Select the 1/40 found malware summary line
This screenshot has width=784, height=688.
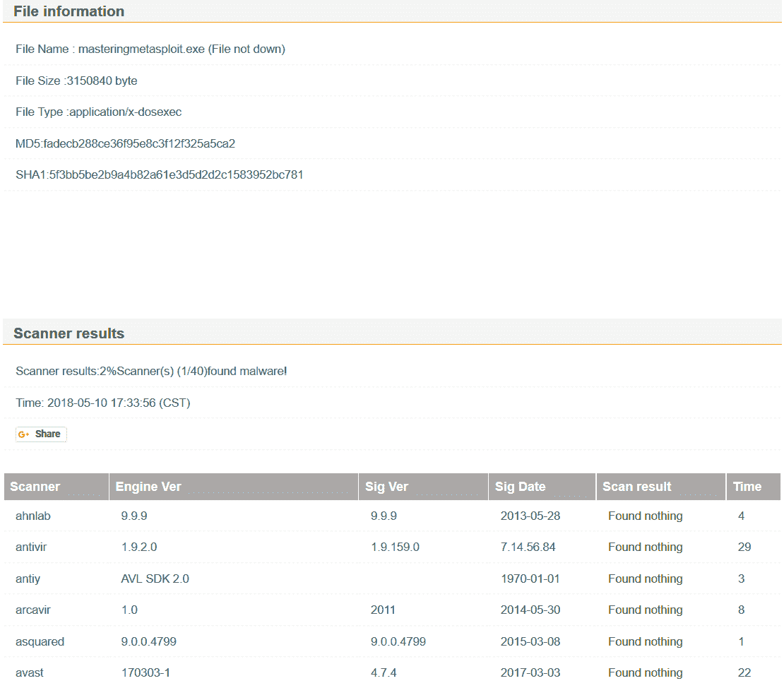click(151, 371)
